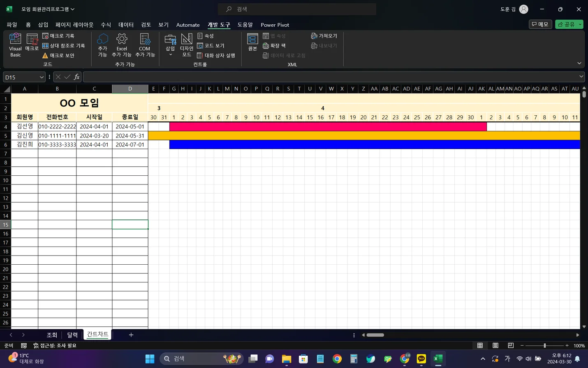
Task: Open Excel 추가 기능 dialog
Action: tap(122, 45)
